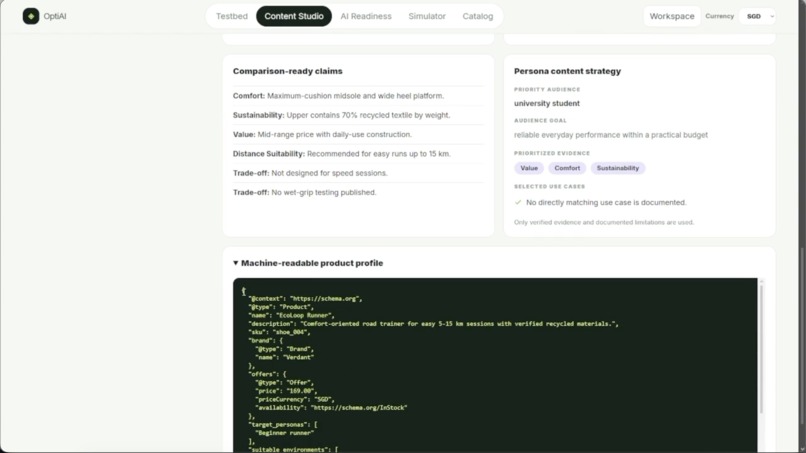Image resolution: width=806 pixels, height=453 pixels.
Task: Collapse the Machine-readable product profile section
Action: (x=307, y=263)
